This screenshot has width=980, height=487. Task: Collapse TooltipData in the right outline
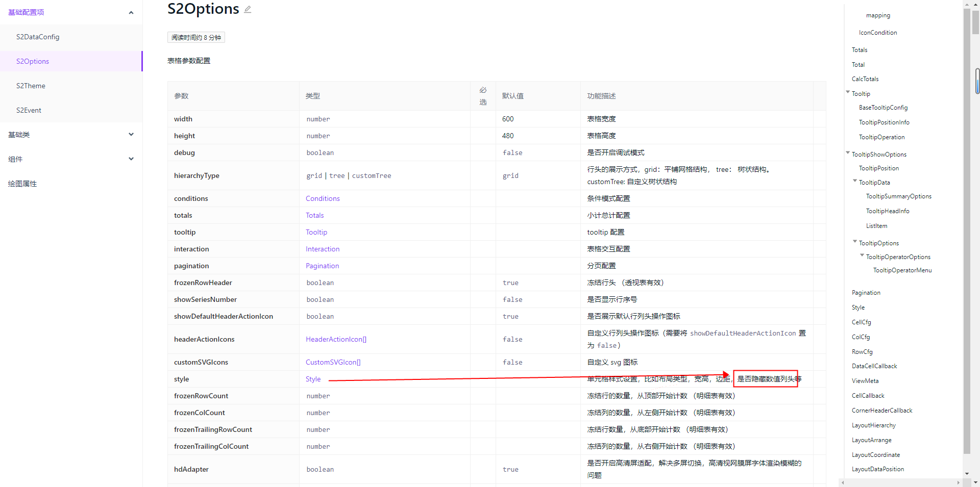click(x=855, y=181)
